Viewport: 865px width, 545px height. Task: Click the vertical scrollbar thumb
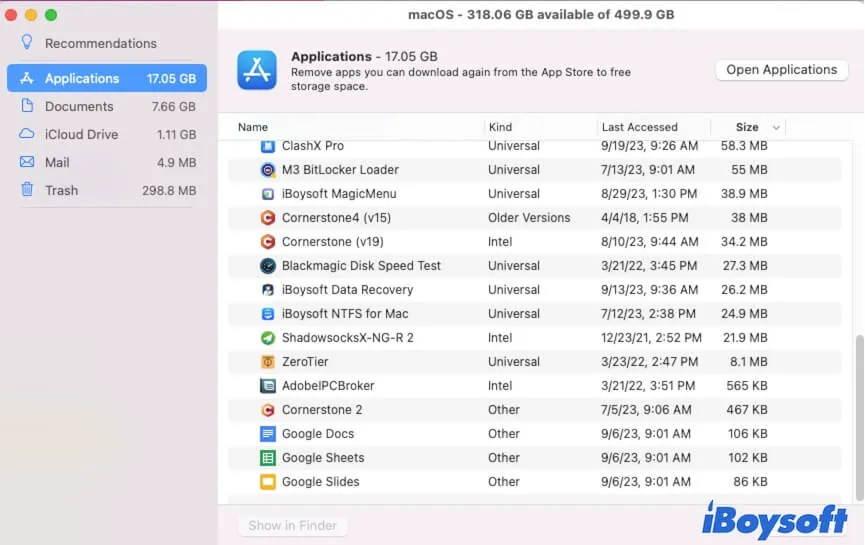coord(859,418)
